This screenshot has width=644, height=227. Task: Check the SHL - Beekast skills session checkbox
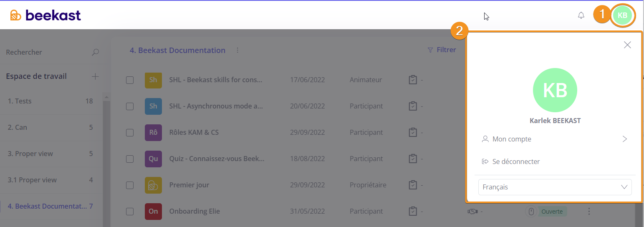130,80
